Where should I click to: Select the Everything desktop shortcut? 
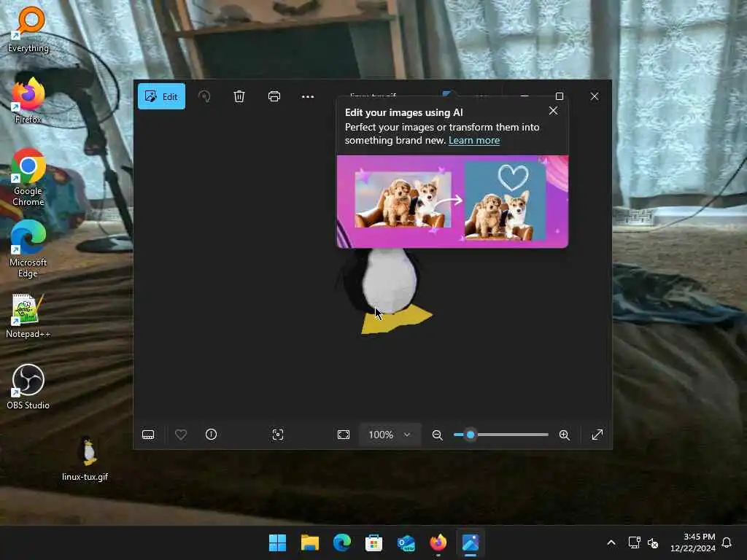[28, 29]
